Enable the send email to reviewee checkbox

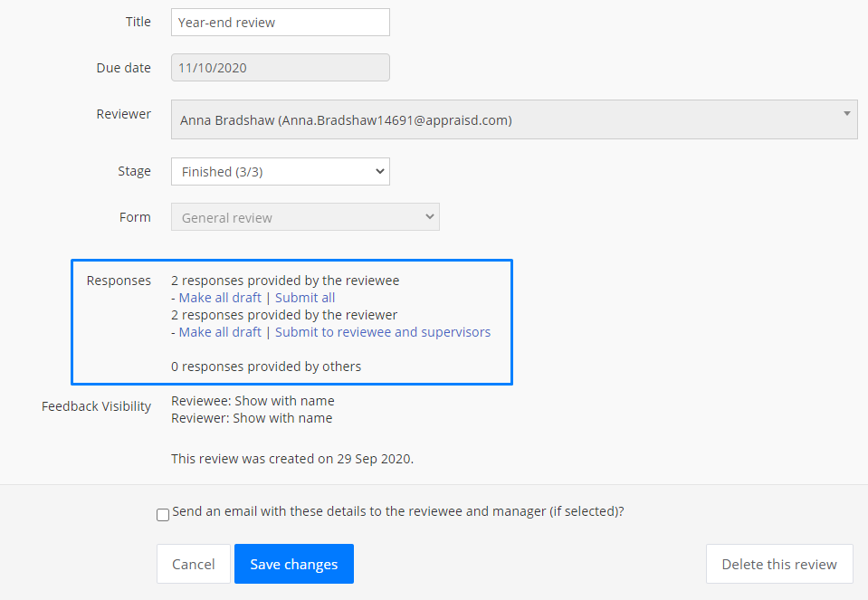[163, 515]
